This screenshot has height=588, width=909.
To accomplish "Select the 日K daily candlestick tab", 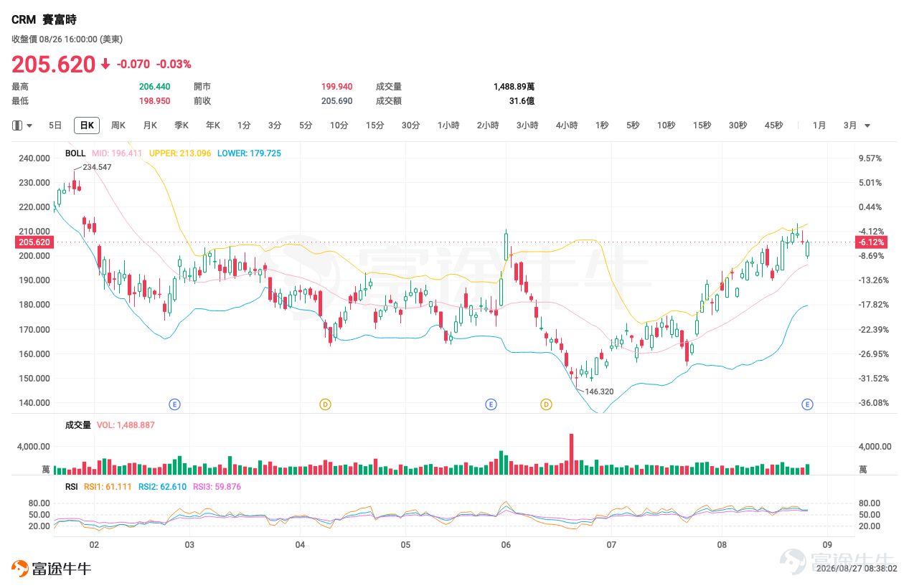I will (87, 125).
